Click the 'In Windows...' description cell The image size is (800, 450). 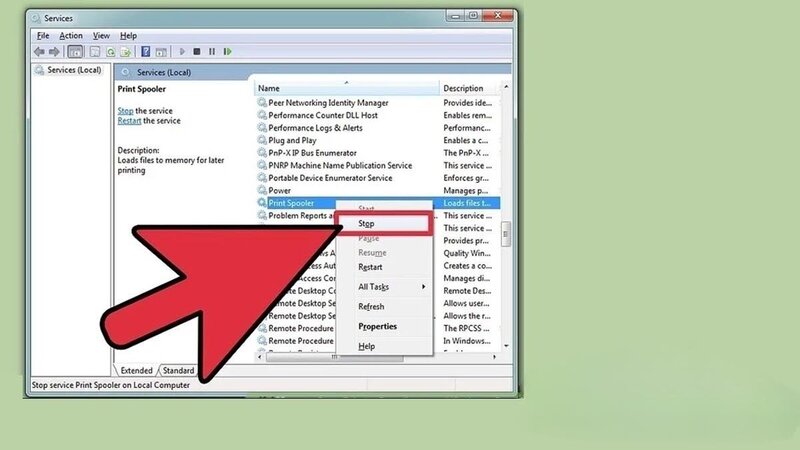click(x=467, y=341)
